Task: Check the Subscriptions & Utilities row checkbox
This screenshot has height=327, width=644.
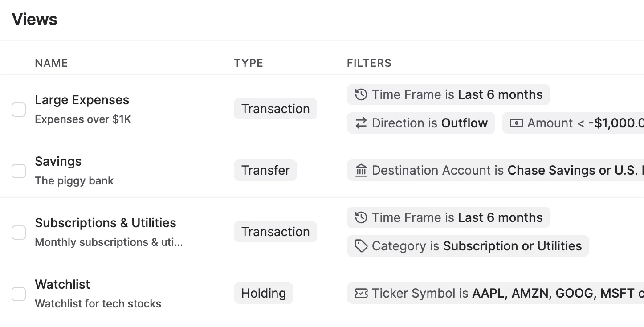Action: (x=19, y=232)
